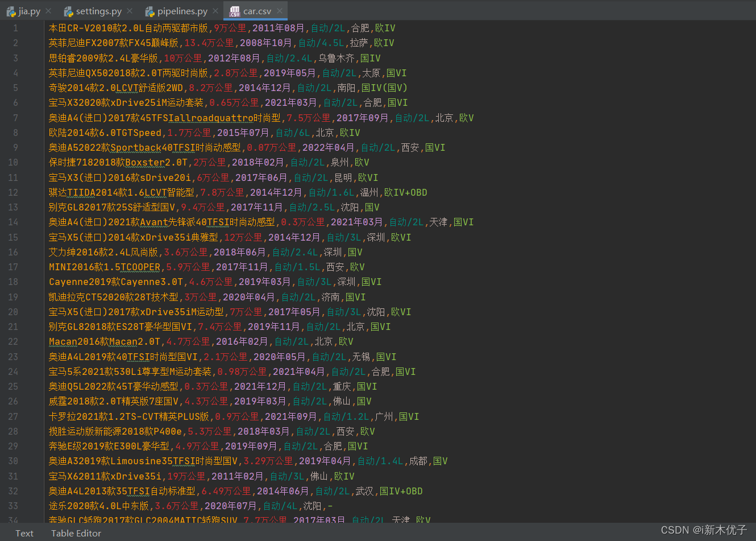Click '欧IV+OBD' in the 骐达TIIDA row
The height and width of the screenshot is (541, 756).
pos(406,192)
